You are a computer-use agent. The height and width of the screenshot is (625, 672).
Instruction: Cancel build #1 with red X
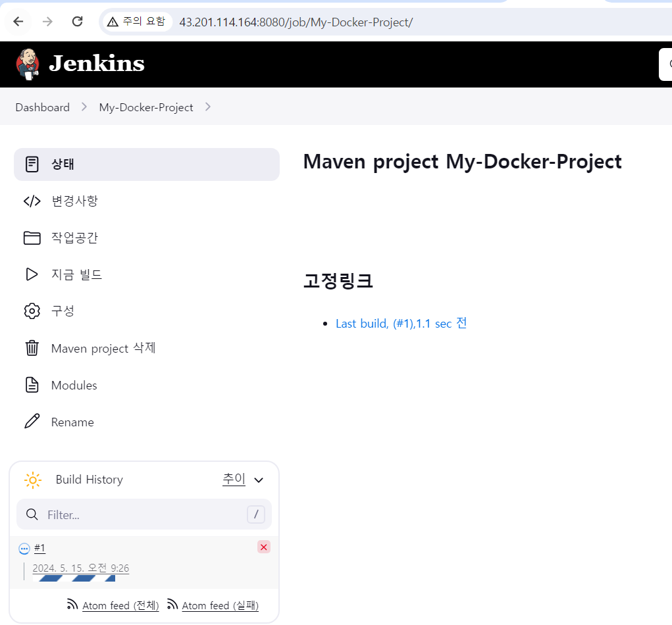(263, 547)
